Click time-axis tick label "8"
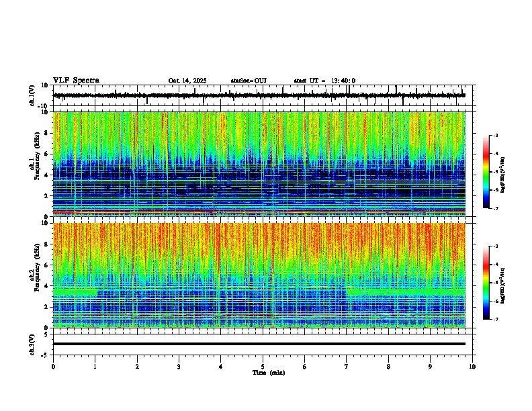This screenshot has width=532, height=411. 388,367
